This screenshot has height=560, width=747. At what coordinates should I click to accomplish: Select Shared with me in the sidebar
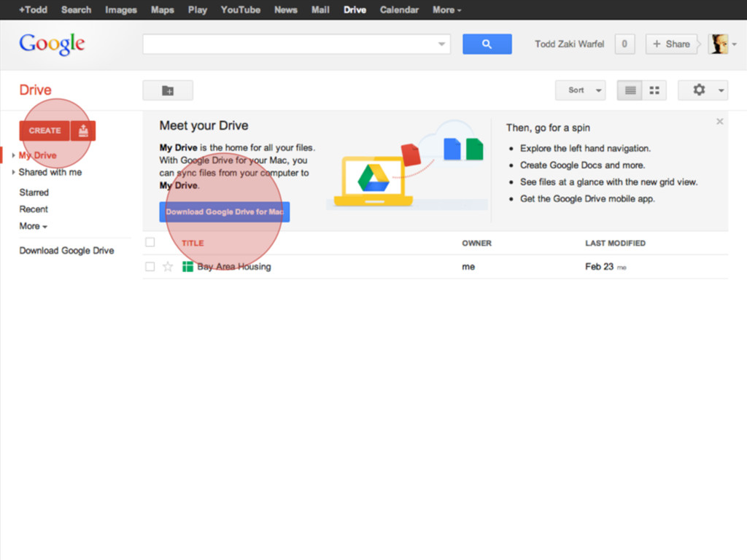coord(50,172)
